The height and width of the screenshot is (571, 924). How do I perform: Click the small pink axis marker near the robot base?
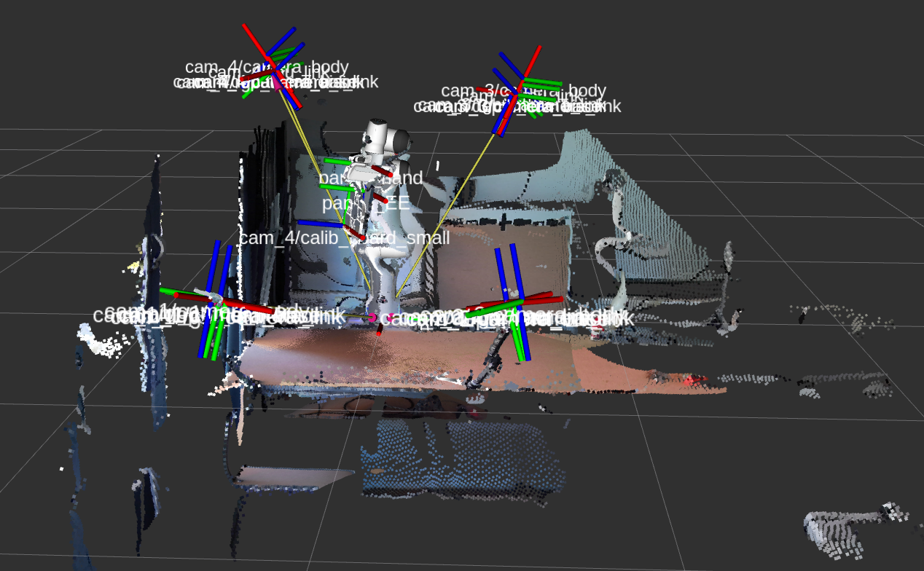click(372, 317)
